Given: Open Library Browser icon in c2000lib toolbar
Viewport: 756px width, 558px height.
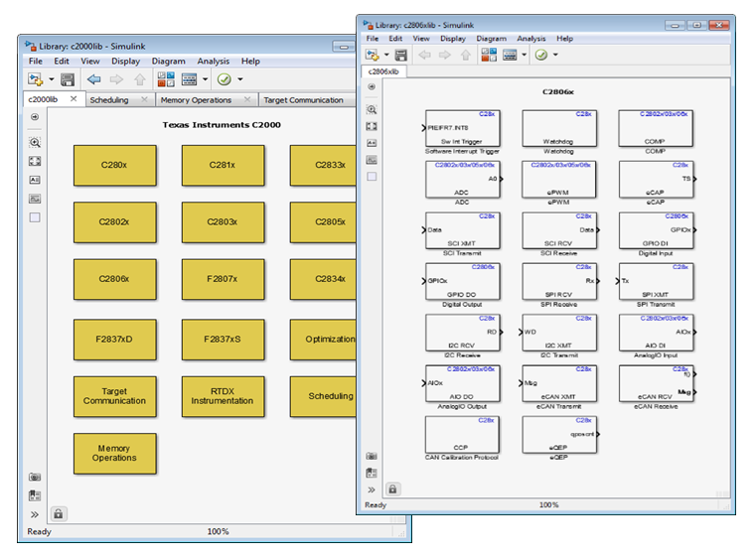Looking at the screenshot, I should tap(166, 79).
